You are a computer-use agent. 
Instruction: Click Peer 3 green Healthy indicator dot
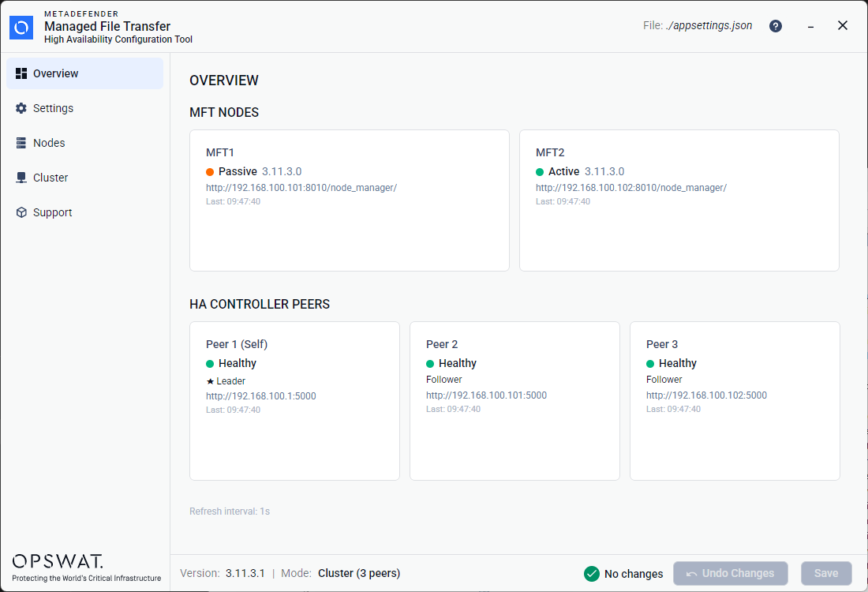650,364
